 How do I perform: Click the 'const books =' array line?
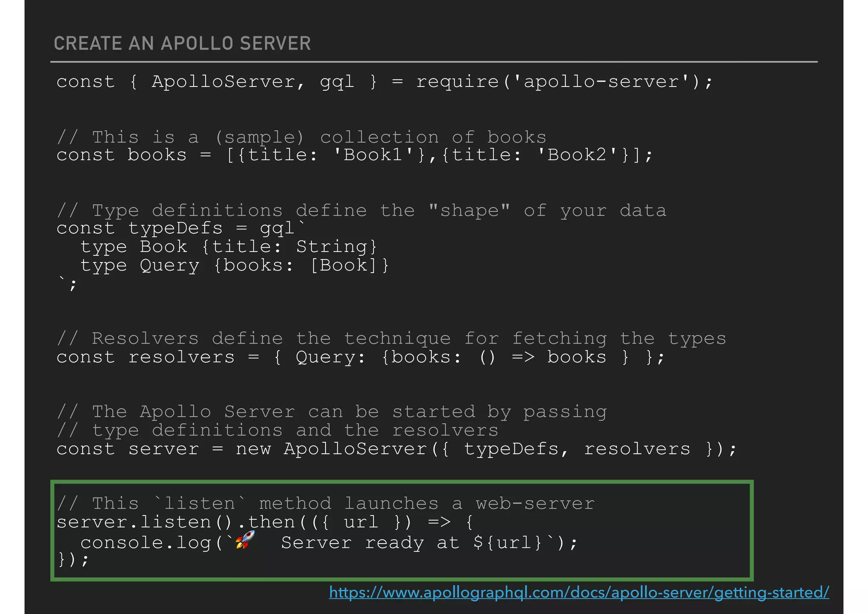355,155
